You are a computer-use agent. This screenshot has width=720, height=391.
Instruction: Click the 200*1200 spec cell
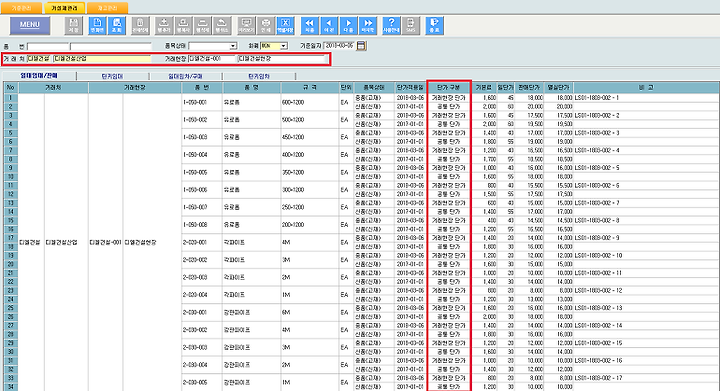(x=310, y=225)
